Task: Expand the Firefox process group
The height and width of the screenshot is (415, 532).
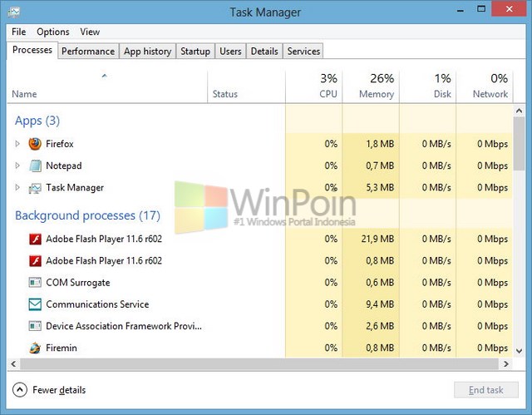Action: pyautogui.click(x=17, y=144)
